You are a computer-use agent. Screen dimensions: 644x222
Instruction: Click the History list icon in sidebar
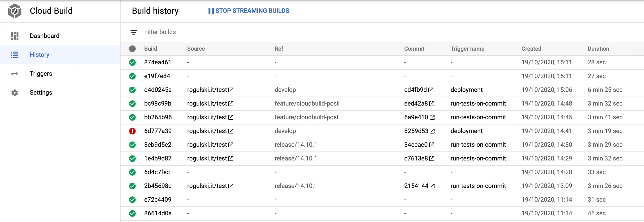pos(15,55)
